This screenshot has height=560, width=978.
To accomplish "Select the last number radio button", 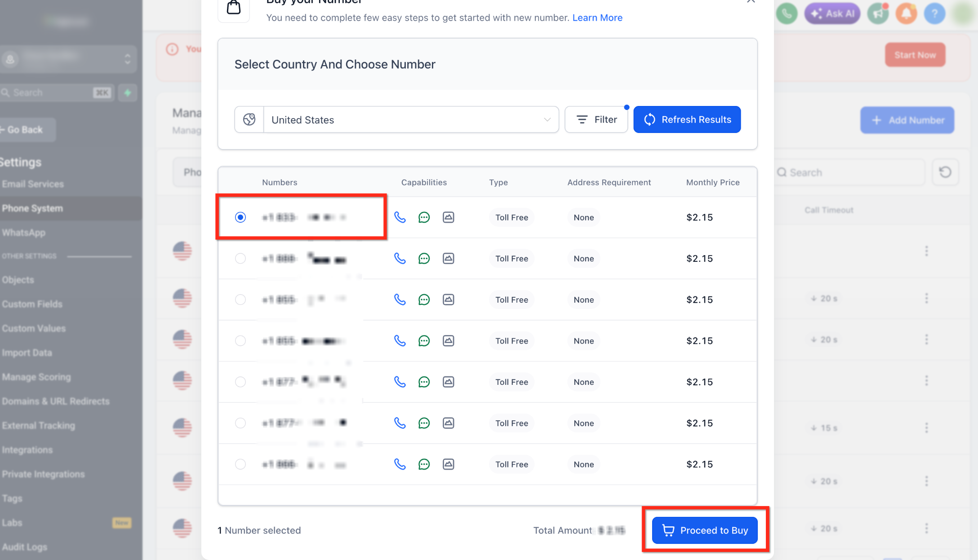I will [x=240, y=464].
